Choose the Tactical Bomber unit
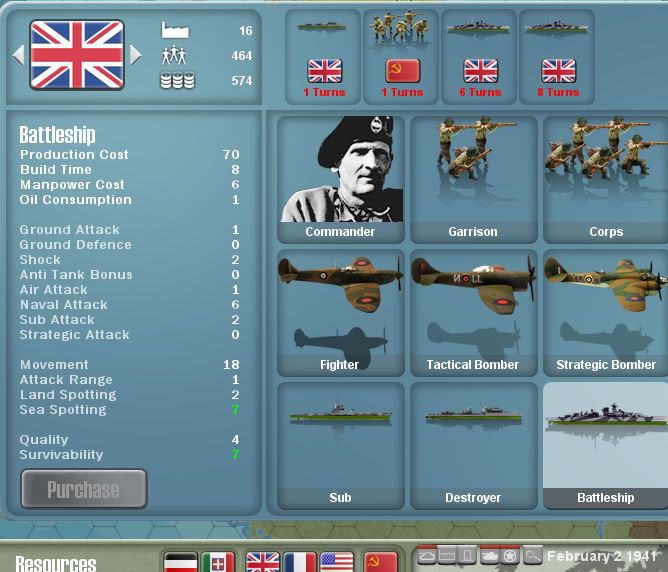The image size is (668, 572). (473, 312)
